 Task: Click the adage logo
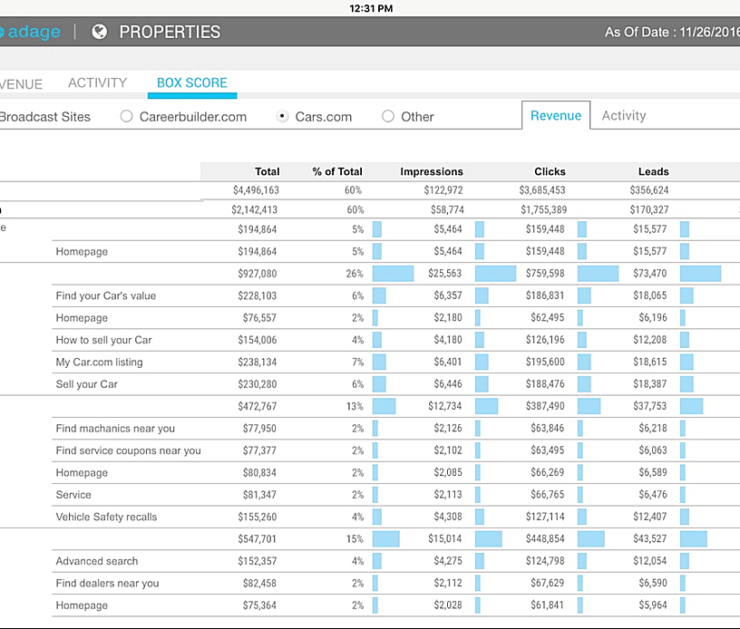click(x=30, y=32)
